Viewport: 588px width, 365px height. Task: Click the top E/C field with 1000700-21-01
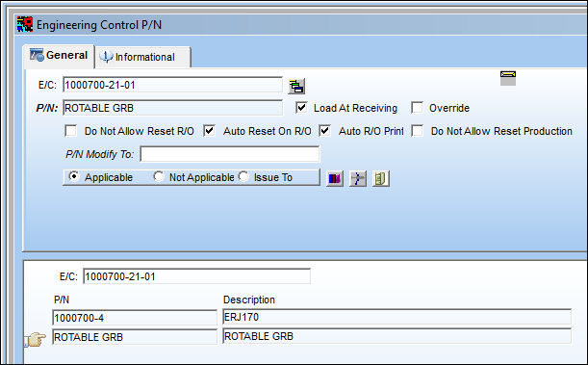(x=172, y=85)
